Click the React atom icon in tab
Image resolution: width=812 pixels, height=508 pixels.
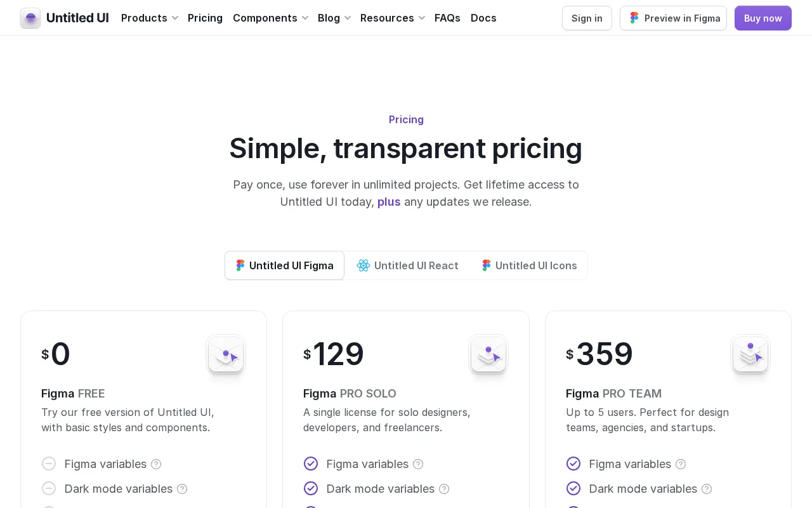tap(363, 265)
